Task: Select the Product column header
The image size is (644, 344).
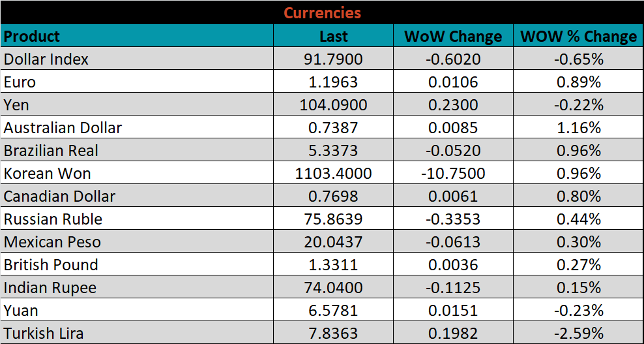Action: [x=32, y=36]
